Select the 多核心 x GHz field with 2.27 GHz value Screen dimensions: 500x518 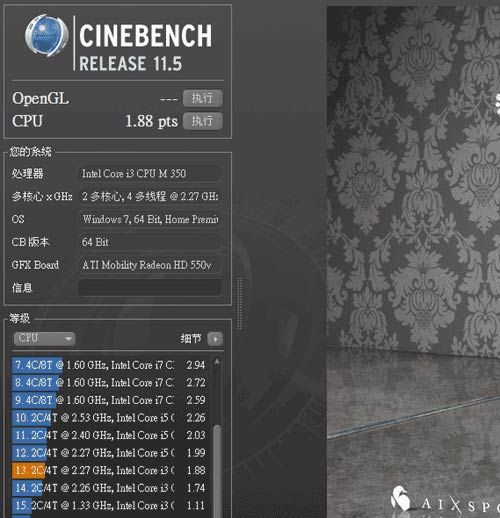click(150, 196)
